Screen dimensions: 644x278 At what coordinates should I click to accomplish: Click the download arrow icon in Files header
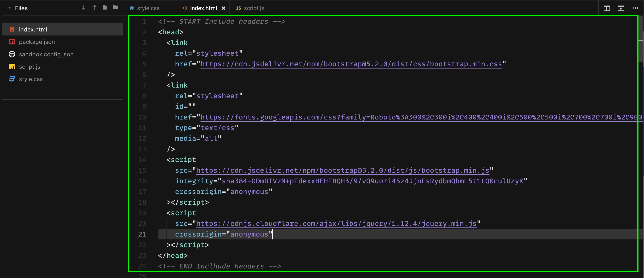pos(84,8)
